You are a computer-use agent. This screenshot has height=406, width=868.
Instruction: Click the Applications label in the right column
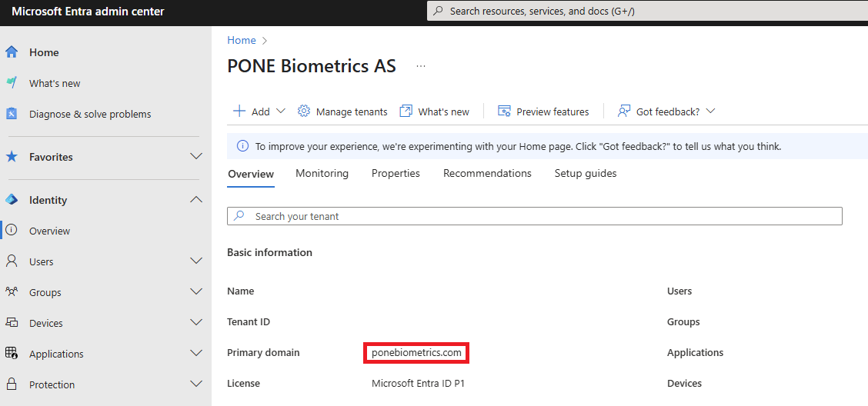coord(696,352)
